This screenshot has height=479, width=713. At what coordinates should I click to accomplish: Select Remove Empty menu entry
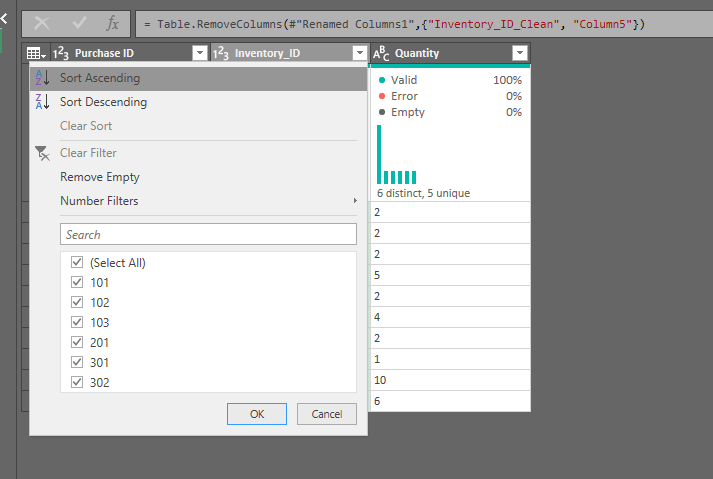[x=198, y=177]
